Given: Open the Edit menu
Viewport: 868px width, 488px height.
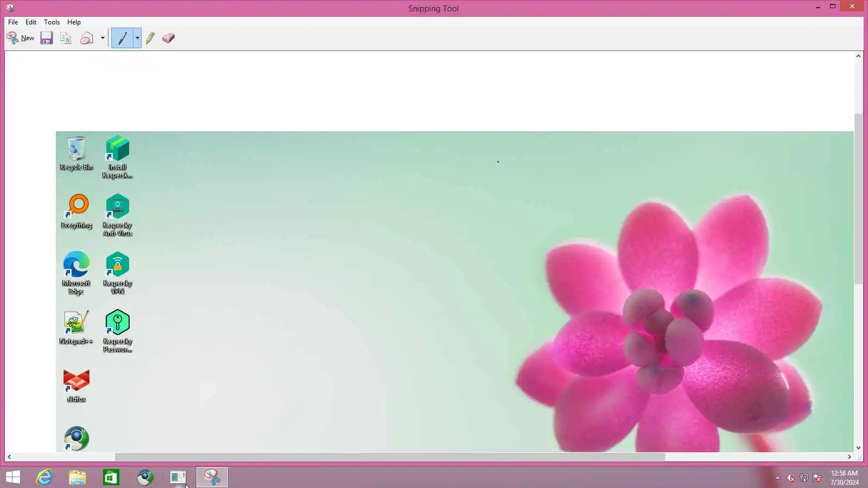Looking at the screenshot, I should pyautogui.click(x=31, y=22).
